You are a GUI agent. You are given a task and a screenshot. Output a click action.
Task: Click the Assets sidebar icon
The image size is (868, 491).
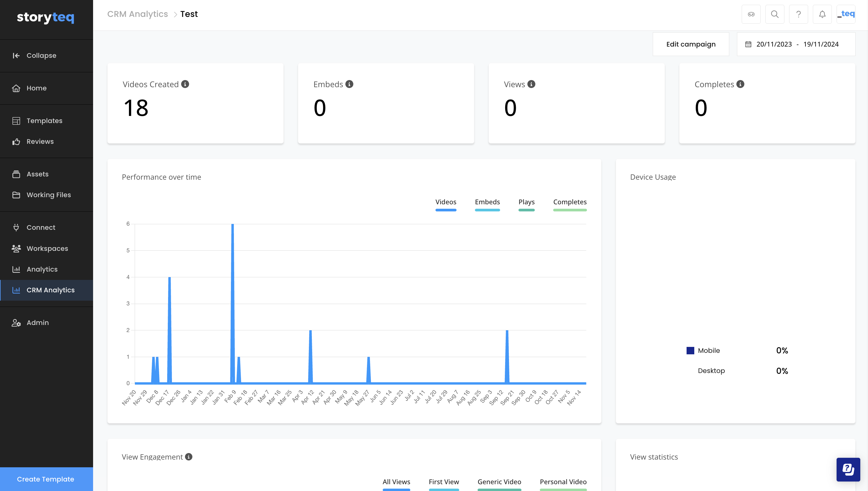[16, 174]
